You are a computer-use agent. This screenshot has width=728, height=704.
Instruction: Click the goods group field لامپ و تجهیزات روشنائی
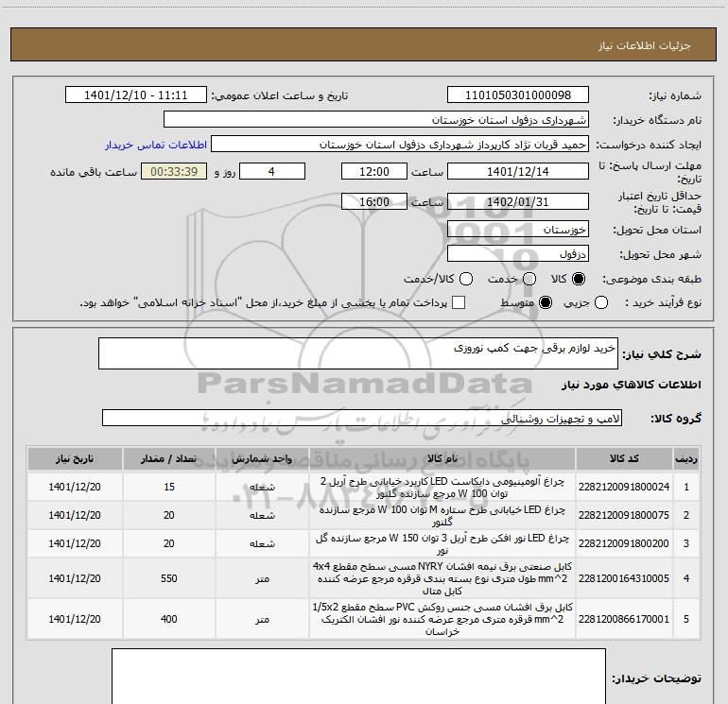(362, 418)
